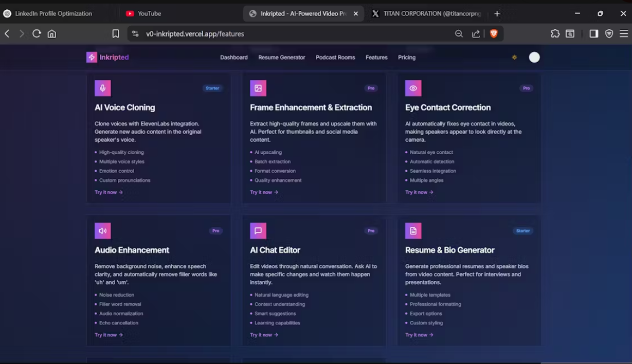Click the Pro badge on AI Chat Editor card

371,231
